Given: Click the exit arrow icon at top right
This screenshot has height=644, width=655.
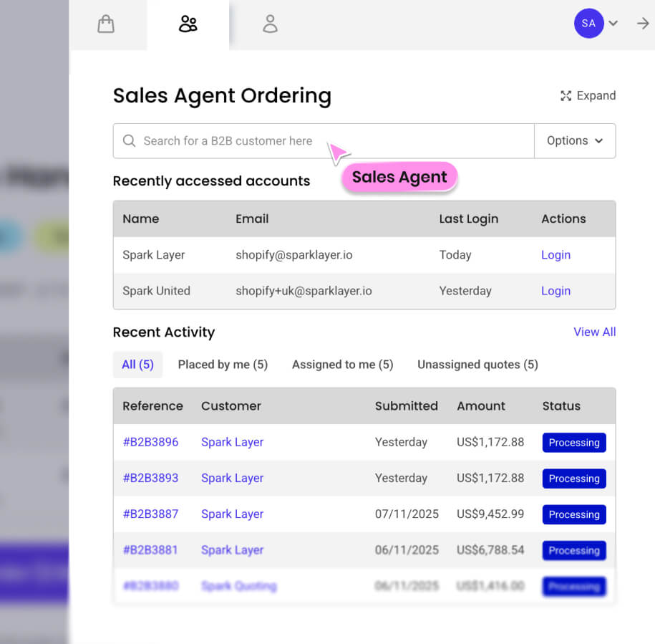Looking at the screenshot, I should pyautogui.click(x=642, y=23).
